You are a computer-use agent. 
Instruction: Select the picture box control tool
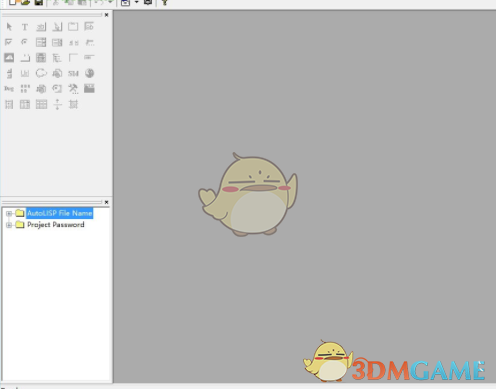pyautogui.click(x=9, y=58)
